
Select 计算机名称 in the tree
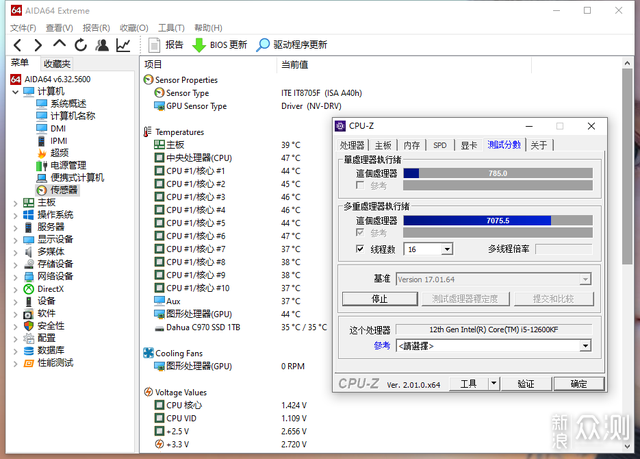(x=73, y=116)
